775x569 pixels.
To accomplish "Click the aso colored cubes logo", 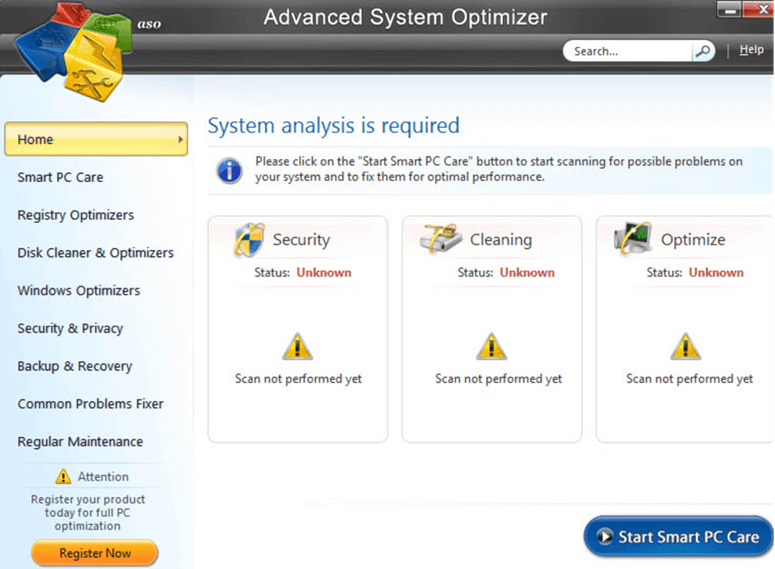I will point(72,51).
